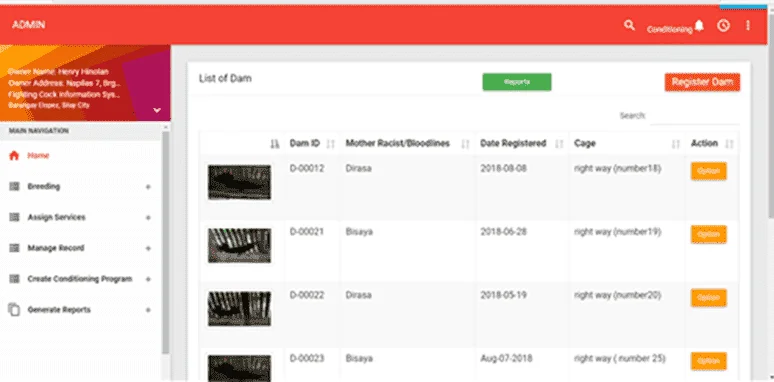Click the Generate Reports copy icon
The height and width of the screenshot is (382, 774).
14,310
